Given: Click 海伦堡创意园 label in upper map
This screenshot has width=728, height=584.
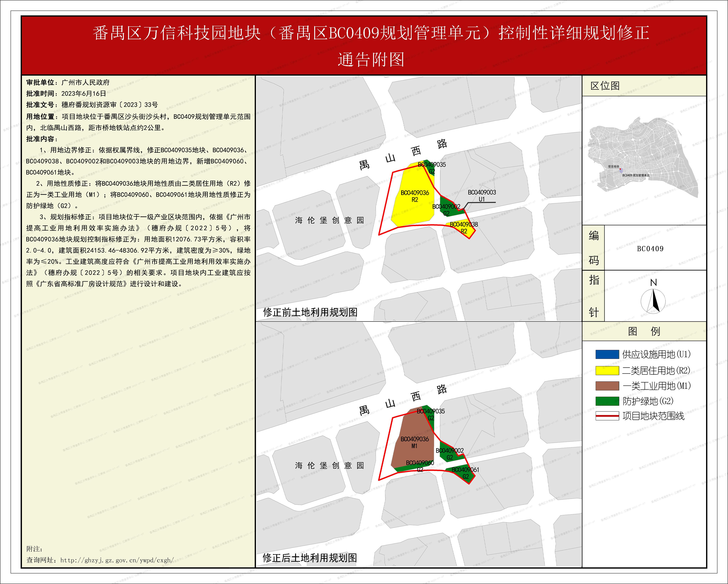Looking at the screenshot, I should (x=329, y=220).
